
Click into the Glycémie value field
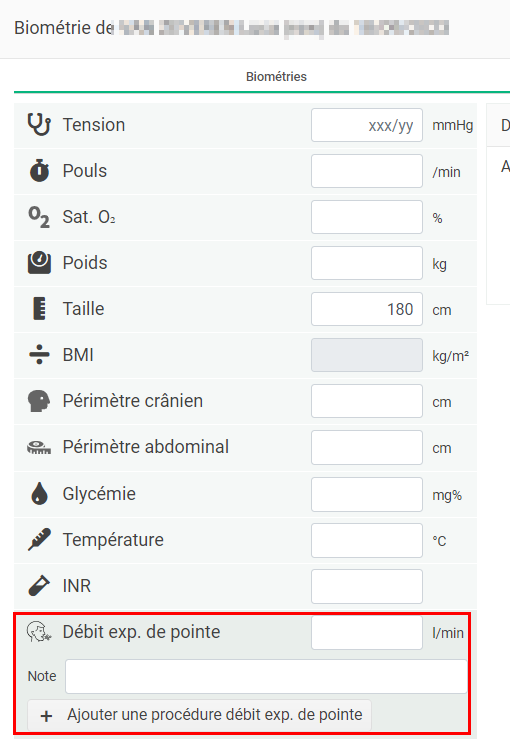pos(367,495)
